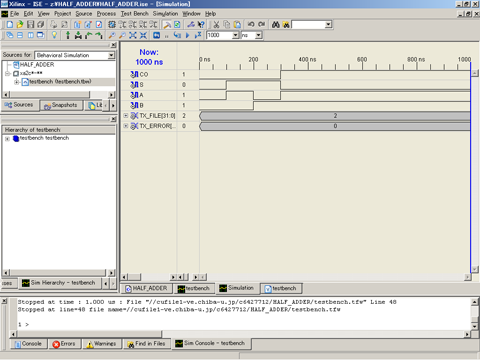
Task: Open the Errors tab
Action: pyautogui.click(x=64, y=344)
